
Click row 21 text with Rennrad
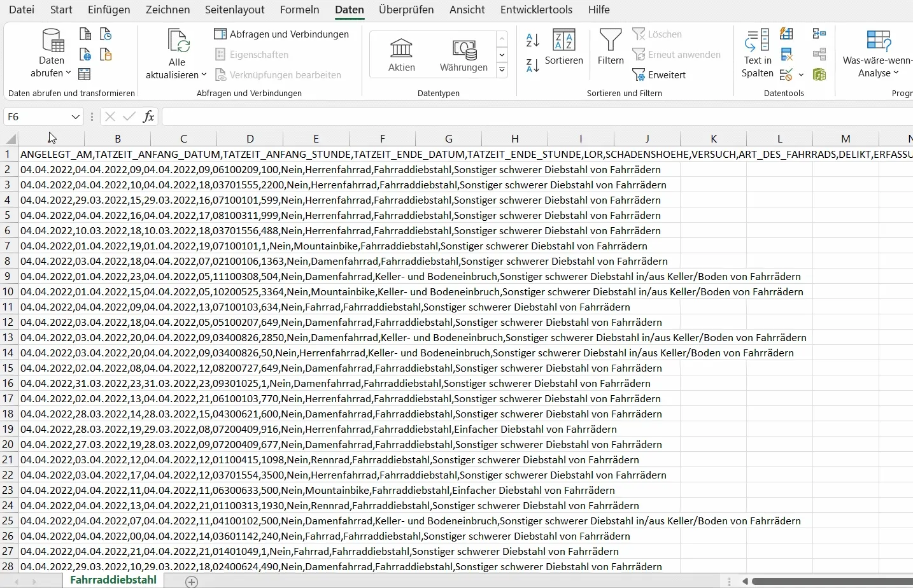pos(330,459)
